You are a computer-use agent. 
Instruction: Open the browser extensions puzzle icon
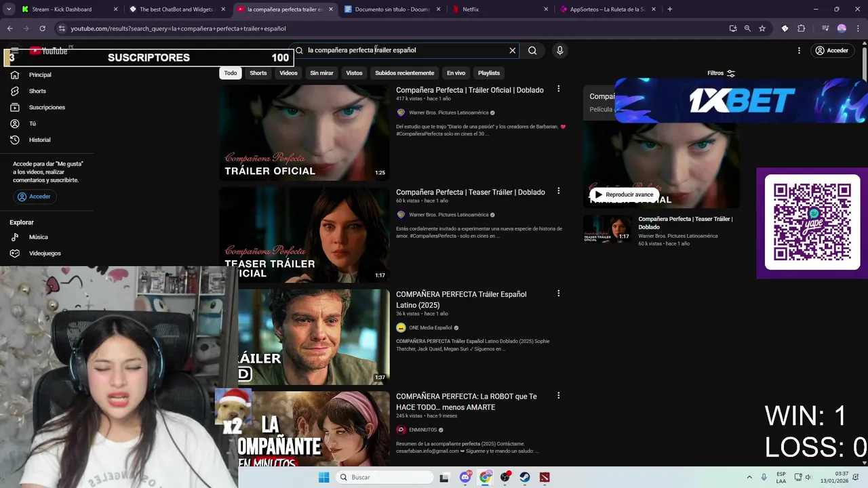pos(801,28)
